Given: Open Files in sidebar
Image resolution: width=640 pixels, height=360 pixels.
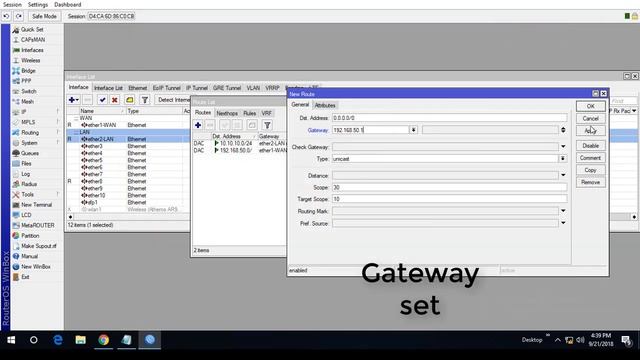Looking at the screenshot, I should (26, 163).
